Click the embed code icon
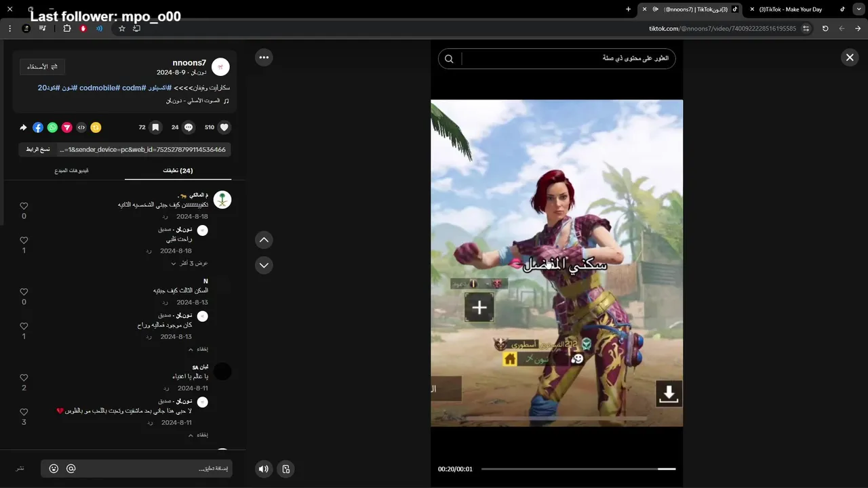 pos(81,127)
